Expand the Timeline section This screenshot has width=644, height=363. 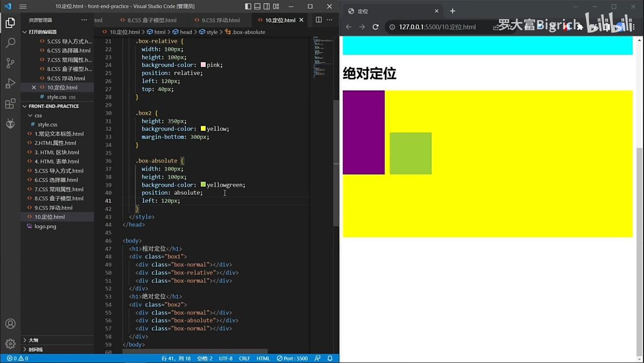(x=57, y=349)
